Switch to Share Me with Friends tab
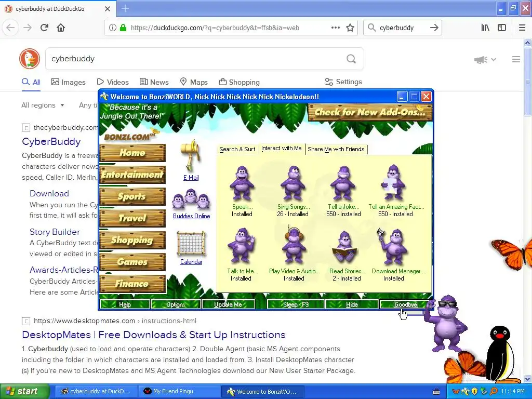Screen dimensions: 532x399 pyautogui.click(x=336, y=149)
